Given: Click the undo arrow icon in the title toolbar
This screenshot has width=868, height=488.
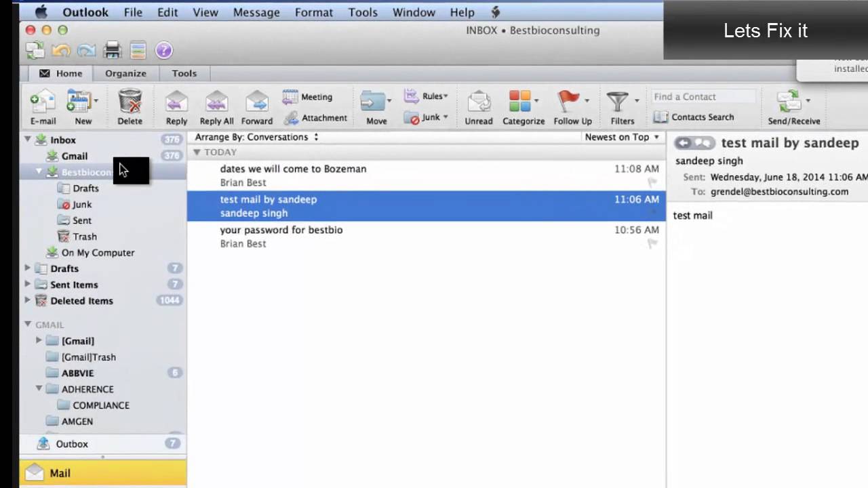Looking at the screenshot, I should (x=61, y=50).
